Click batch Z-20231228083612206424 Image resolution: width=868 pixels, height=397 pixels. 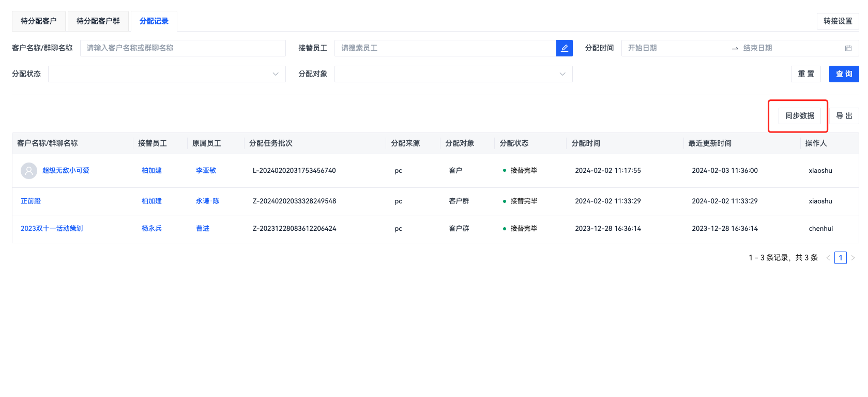click(x=294, y=229)
